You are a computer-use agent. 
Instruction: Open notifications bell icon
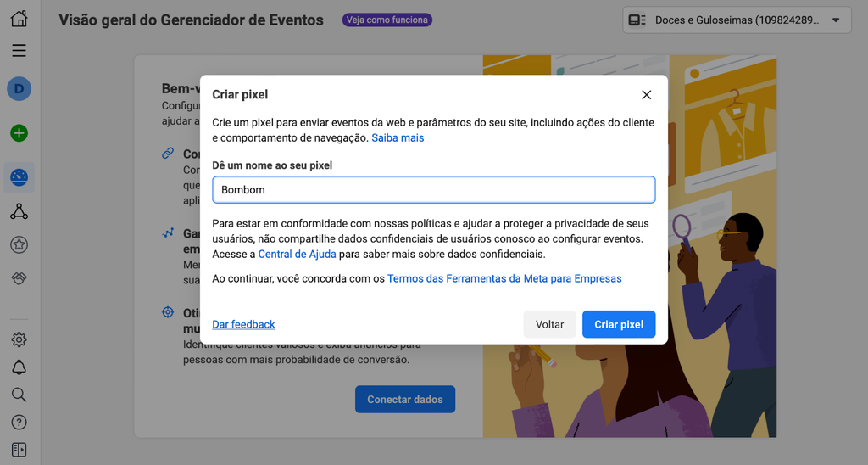click(19, 367)
